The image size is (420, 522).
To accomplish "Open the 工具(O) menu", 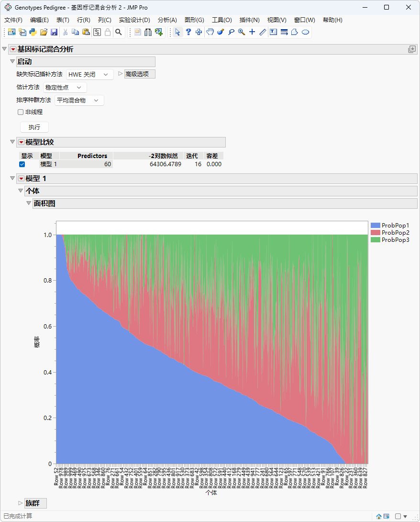I will coord(222,20).
